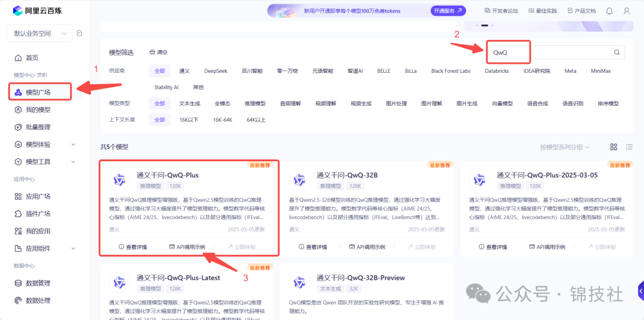Click 查看详情 on the QwQ-32B card

[x=312, y=247]
